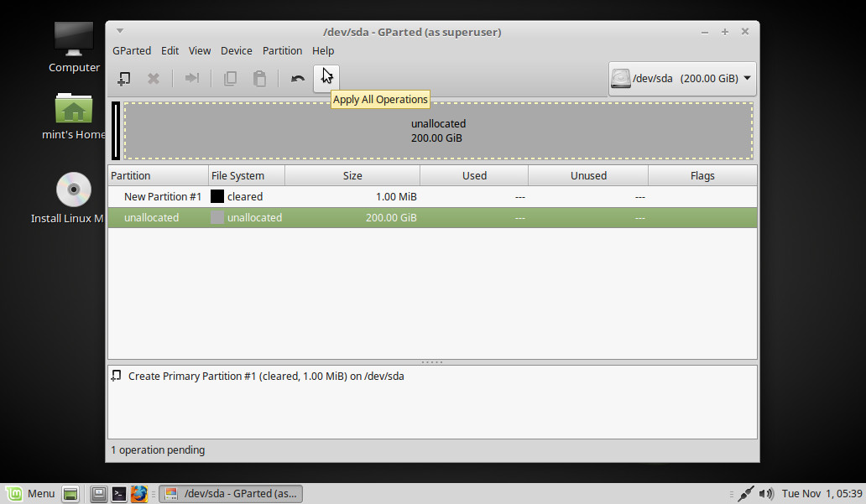Launch Terminal from the panel

click(x=119, y=494)
